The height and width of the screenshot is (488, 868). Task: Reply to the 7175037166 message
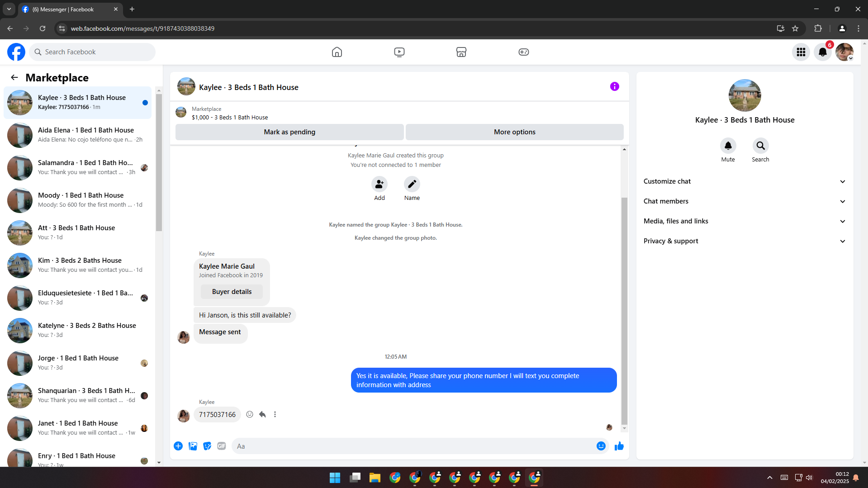(262, 414)
